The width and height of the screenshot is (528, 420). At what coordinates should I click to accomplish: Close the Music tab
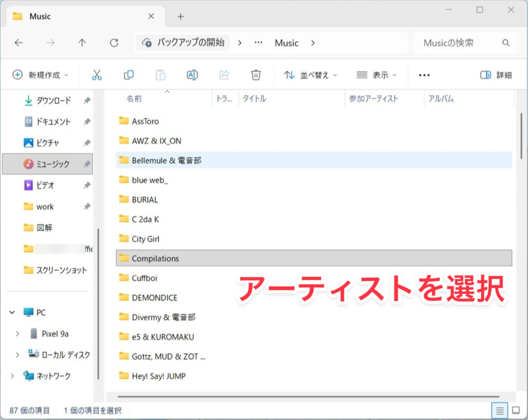click(151, 16)
